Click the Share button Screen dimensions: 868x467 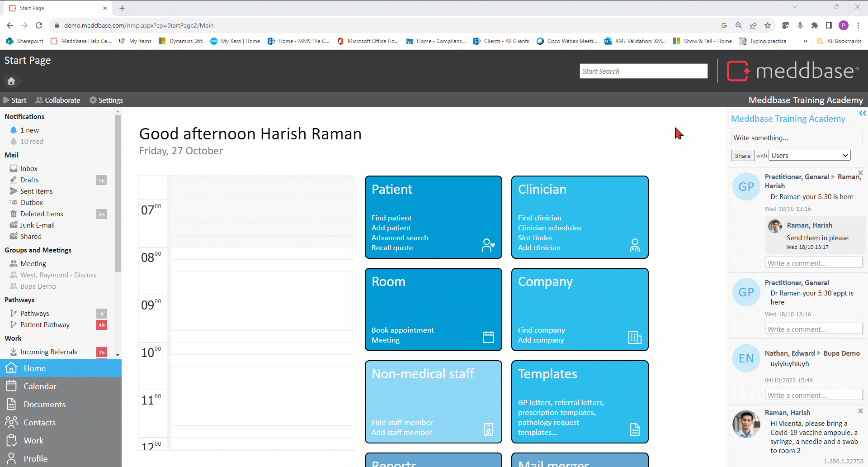click(742, 156)
